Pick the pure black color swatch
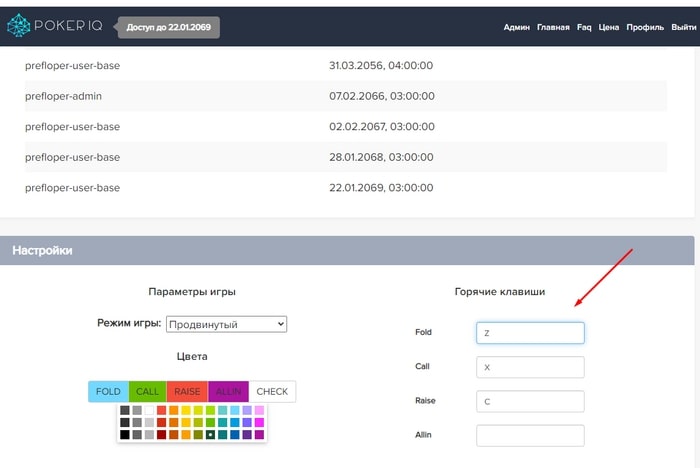700x468 pixels. click(125, 435)
